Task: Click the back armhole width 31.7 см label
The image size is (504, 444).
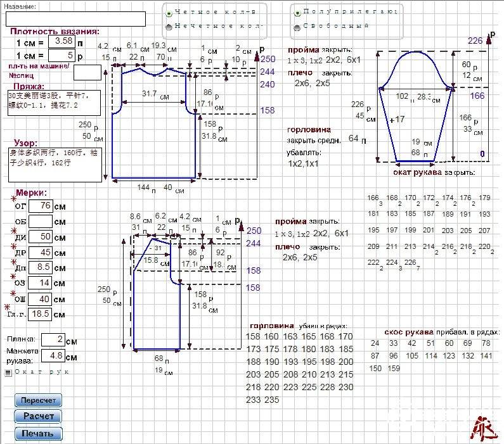Action: click(155, 95)
